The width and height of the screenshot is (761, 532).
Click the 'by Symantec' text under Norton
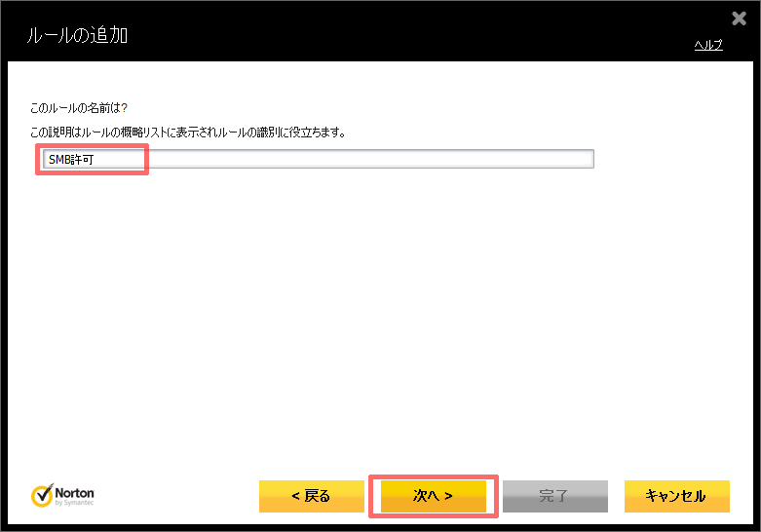point(75,504)
